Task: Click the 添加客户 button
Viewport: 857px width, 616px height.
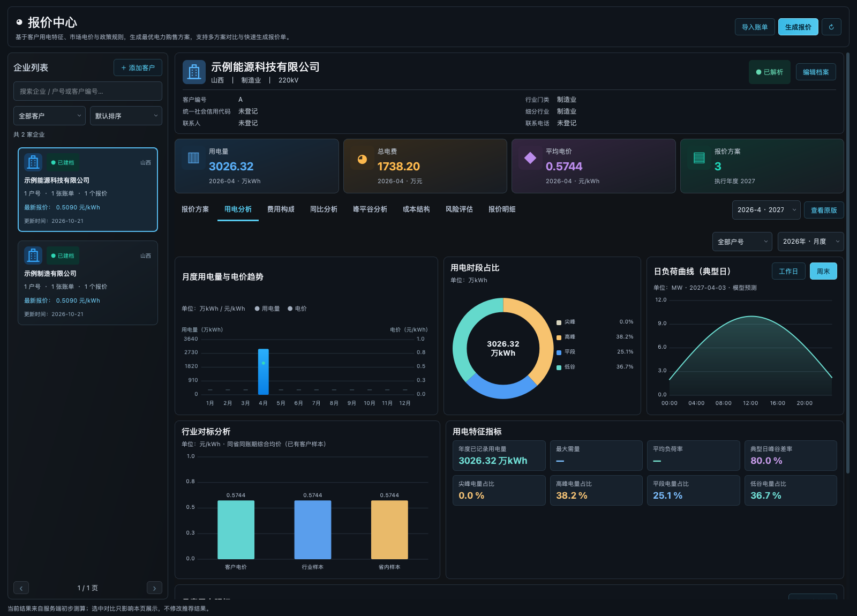Action: (x=138, y=67)
